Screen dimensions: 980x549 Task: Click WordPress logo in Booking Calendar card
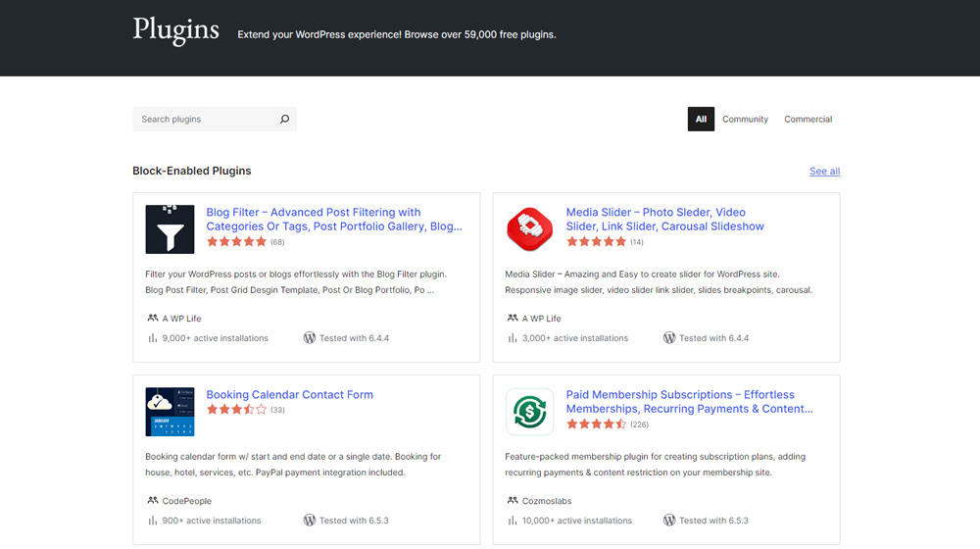click(x=310, y=521)
